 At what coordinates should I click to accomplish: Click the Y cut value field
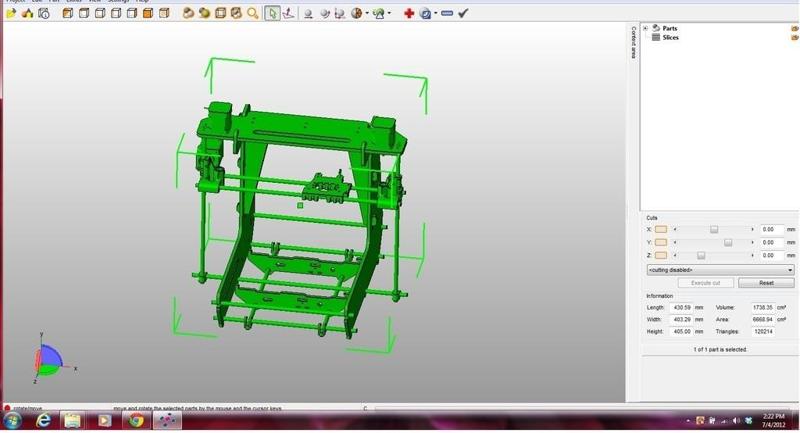[771, 242]
